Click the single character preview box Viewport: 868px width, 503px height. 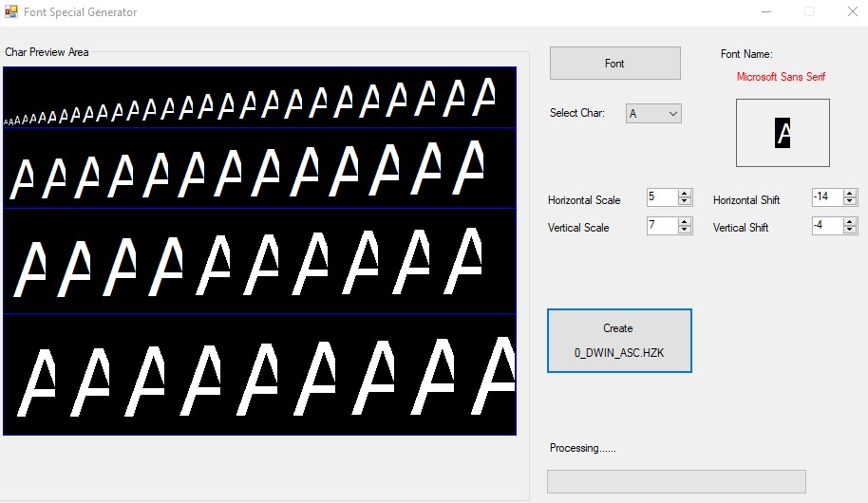783,133
